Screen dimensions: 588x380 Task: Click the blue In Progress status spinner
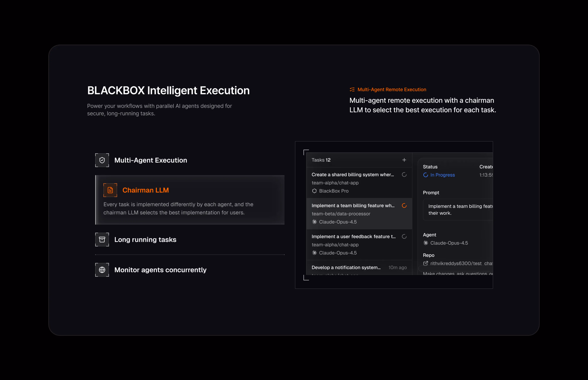(x=425, y=175)
